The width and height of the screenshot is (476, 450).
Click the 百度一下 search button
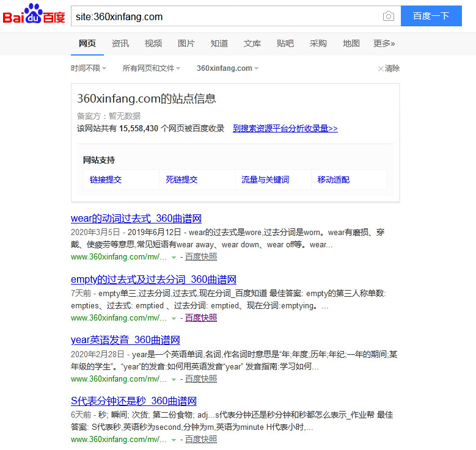(431, 16)
